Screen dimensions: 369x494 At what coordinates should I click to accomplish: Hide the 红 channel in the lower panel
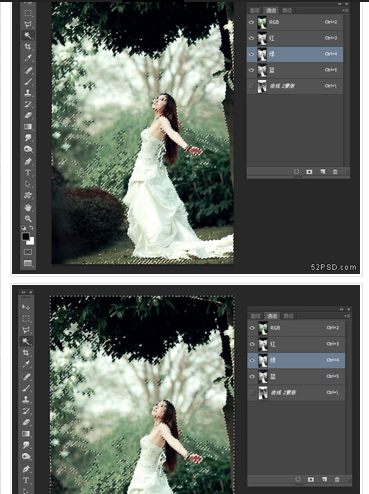tap(252, 344)
